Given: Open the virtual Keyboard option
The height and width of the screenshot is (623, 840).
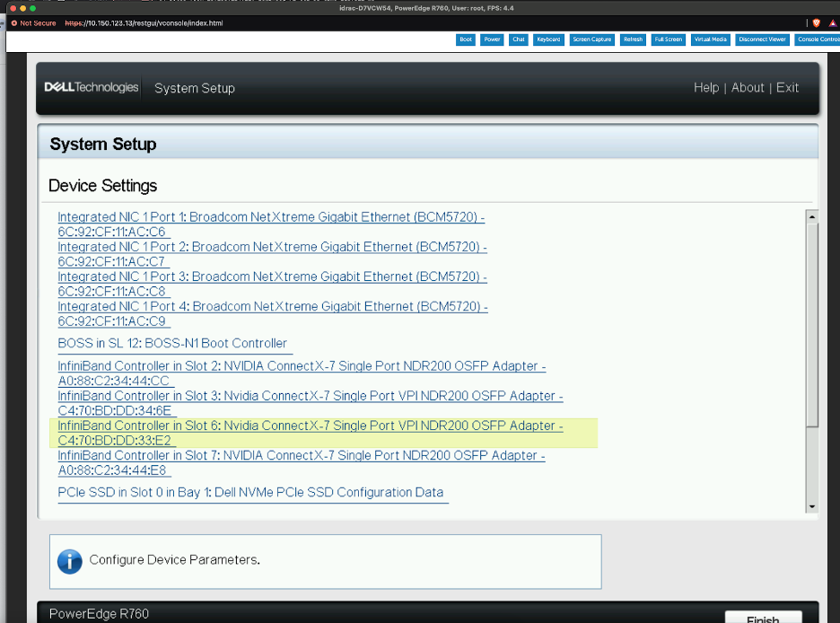Looking at the screenshot, I should [x=547, y=39].
